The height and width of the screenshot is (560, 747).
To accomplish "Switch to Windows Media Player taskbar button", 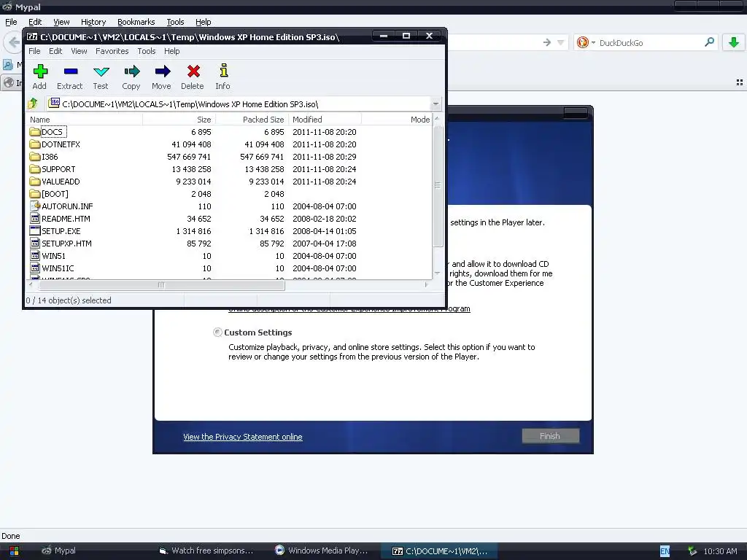I will [x=321, y=551].
